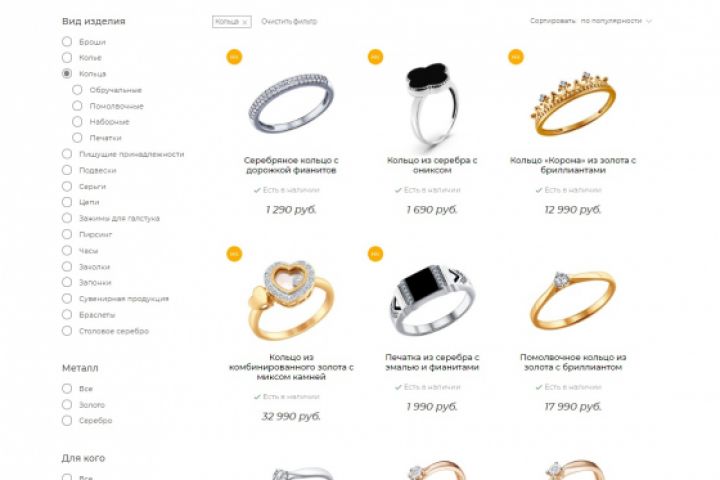Select the Печатки ring subtype
720x480 pixels.
tap(77, 138)
